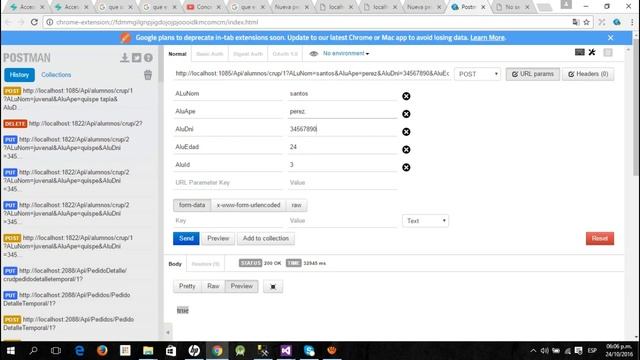Reload page using browser refresh icon
Screen dimensions: 640x360
pyautogui.click(x=34, y=22)
